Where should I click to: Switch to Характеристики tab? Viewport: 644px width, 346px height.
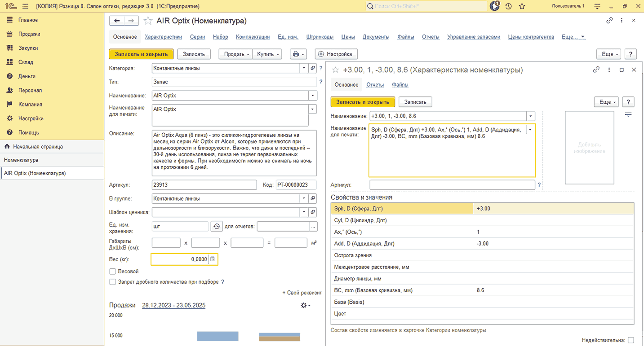163,37
